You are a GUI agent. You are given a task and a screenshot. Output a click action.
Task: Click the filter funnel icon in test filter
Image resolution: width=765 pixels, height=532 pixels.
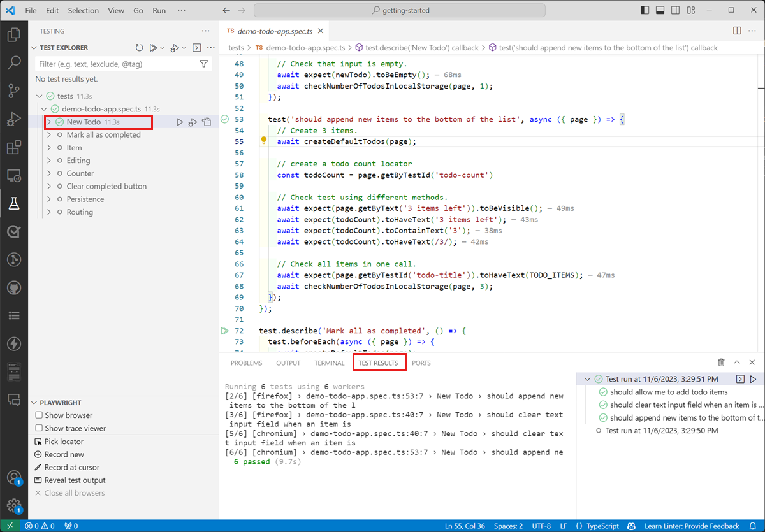tap(204, 64)
